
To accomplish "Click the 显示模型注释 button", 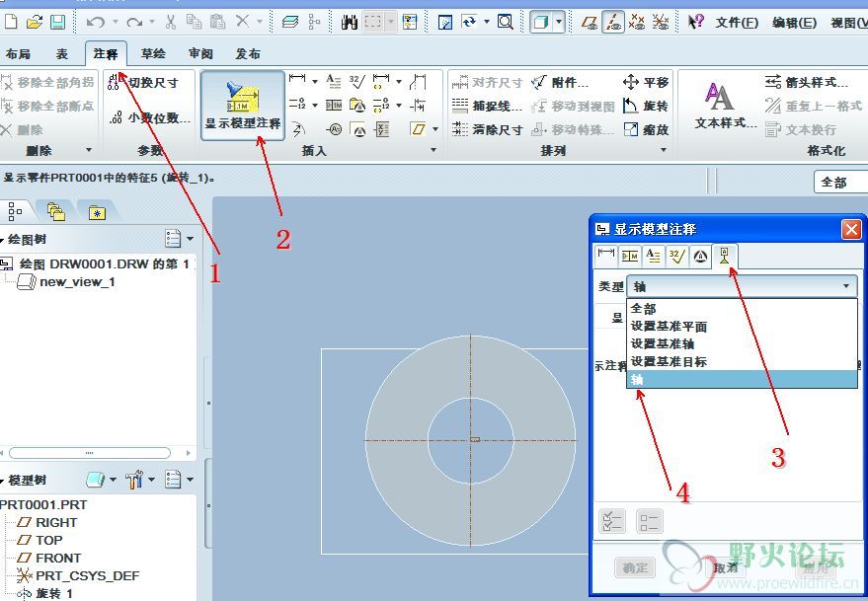I will pyautogui.click(x=243, y=106).
